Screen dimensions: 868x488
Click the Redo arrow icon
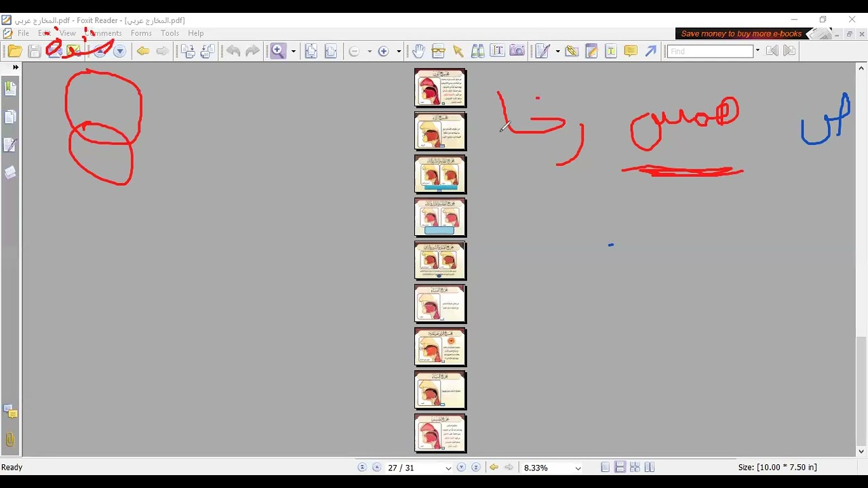tap(252, 52)
